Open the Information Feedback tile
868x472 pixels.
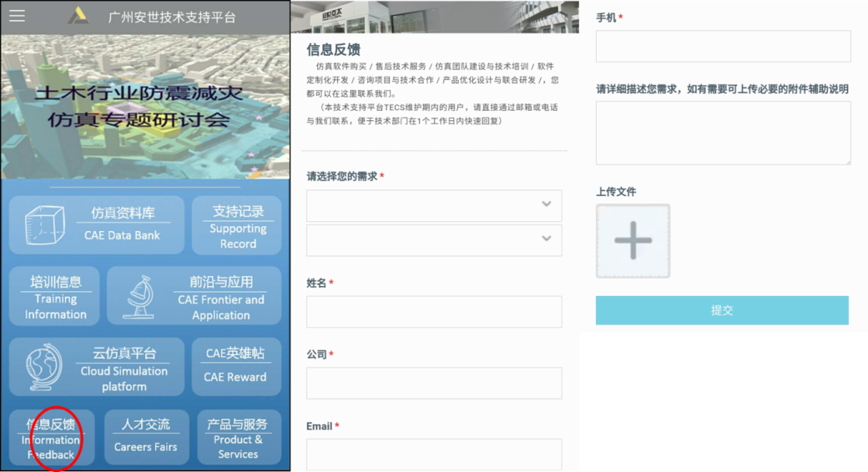[51, 438]
